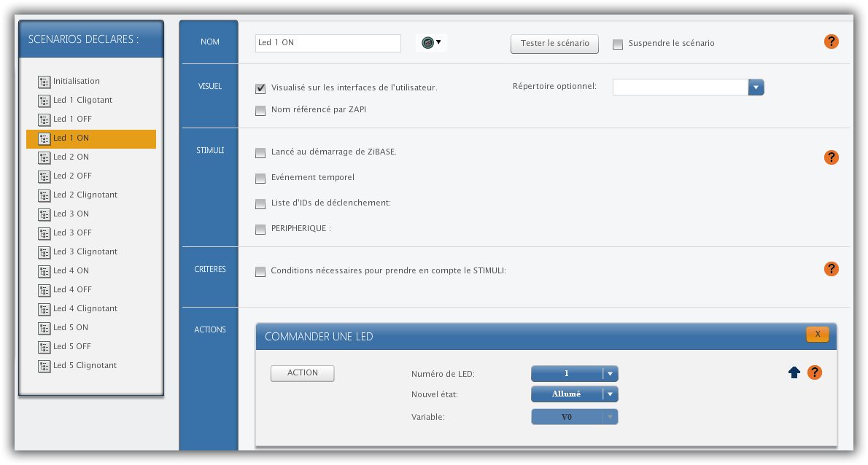
Task: Click the scenario name input field
Action: point(328,43)
